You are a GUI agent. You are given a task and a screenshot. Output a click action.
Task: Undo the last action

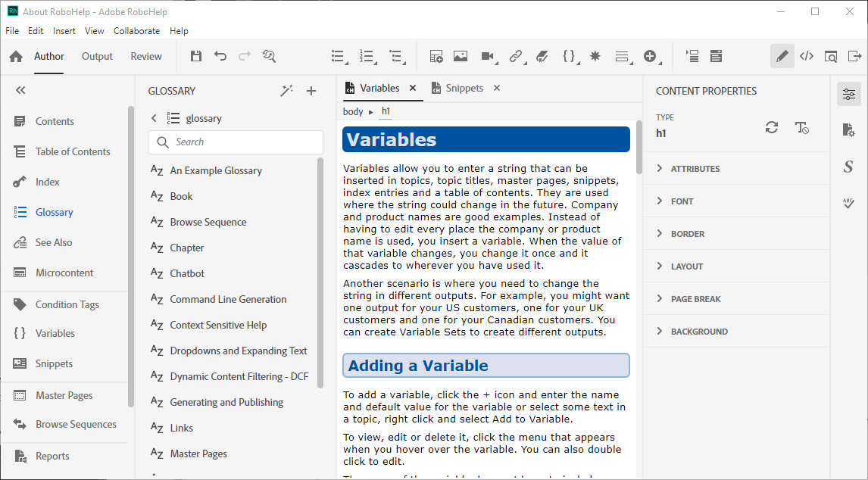(220, 56)
